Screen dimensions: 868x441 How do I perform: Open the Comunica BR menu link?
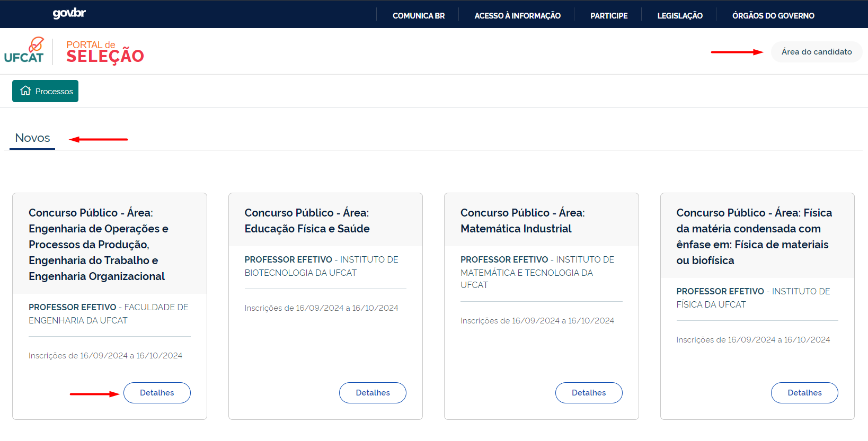pyautogui.click(x=419, y=16)
